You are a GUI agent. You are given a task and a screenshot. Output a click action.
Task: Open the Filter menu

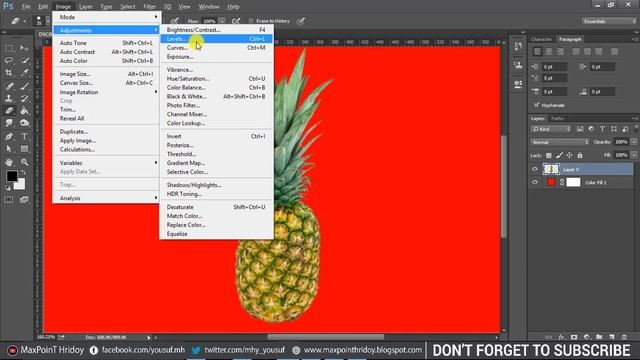[149, 7]
